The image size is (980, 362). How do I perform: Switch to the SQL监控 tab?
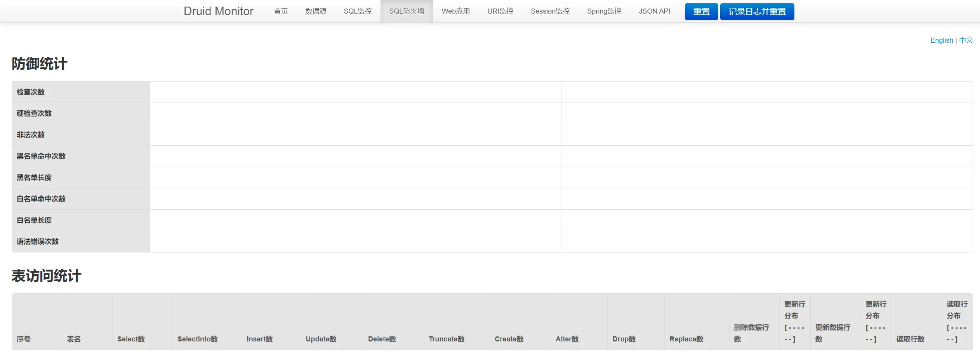click(358, 11)
